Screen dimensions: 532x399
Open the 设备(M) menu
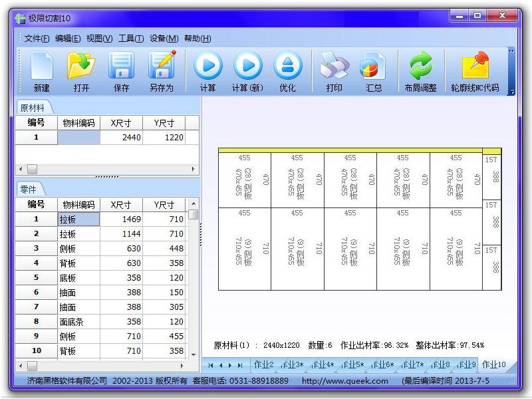(x=164, y=39)
